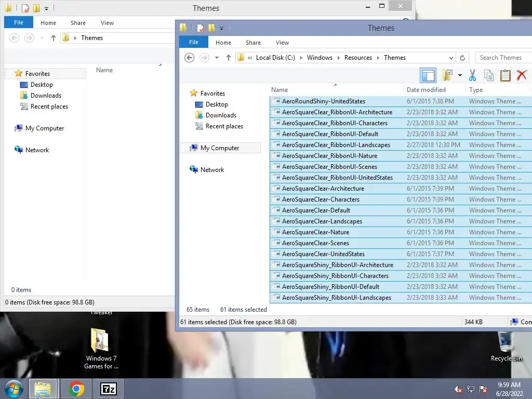The height and width of the screenshot is (399, 532).
Task: Expand address bar history dropdown chevron
Action: pyautogui.click(x=451, y=58)
